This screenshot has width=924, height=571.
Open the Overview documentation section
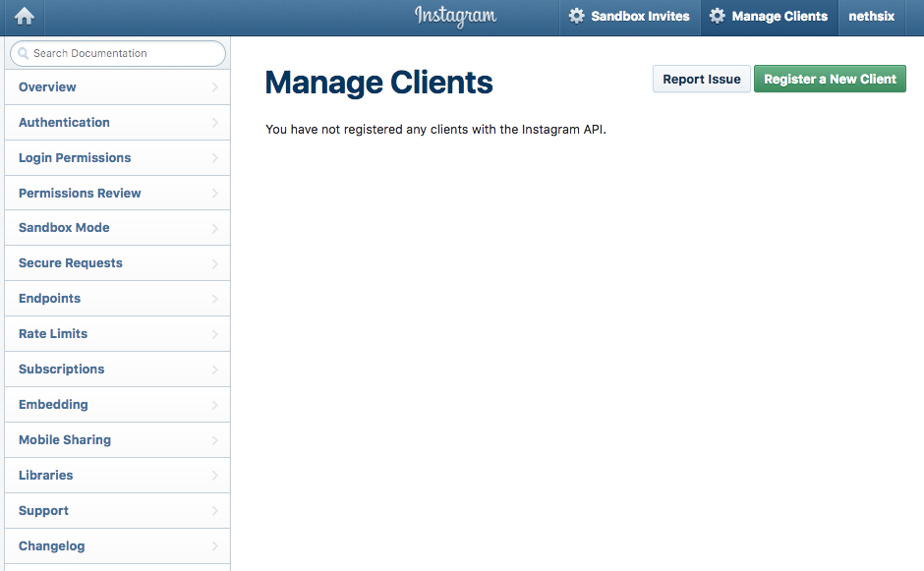point(117,87)
